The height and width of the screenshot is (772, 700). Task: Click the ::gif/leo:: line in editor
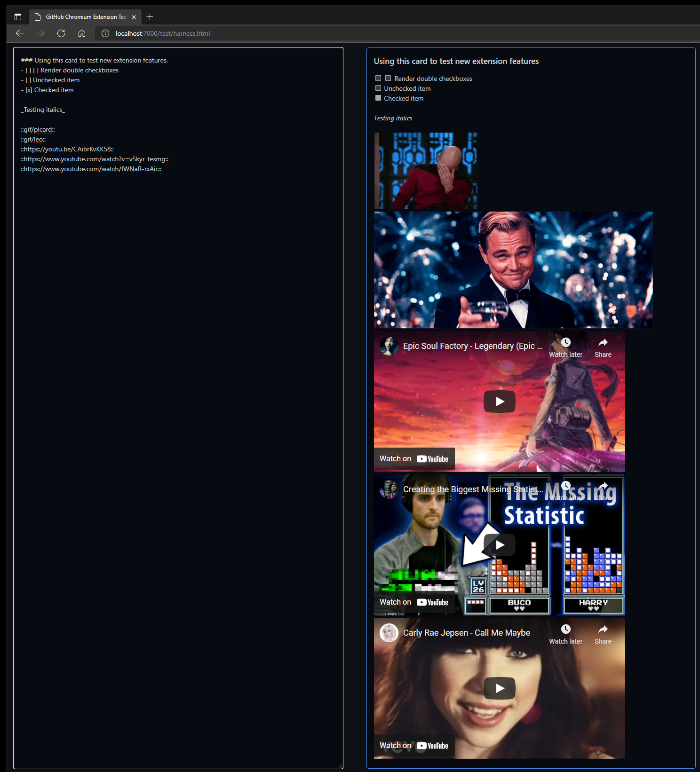33,139
